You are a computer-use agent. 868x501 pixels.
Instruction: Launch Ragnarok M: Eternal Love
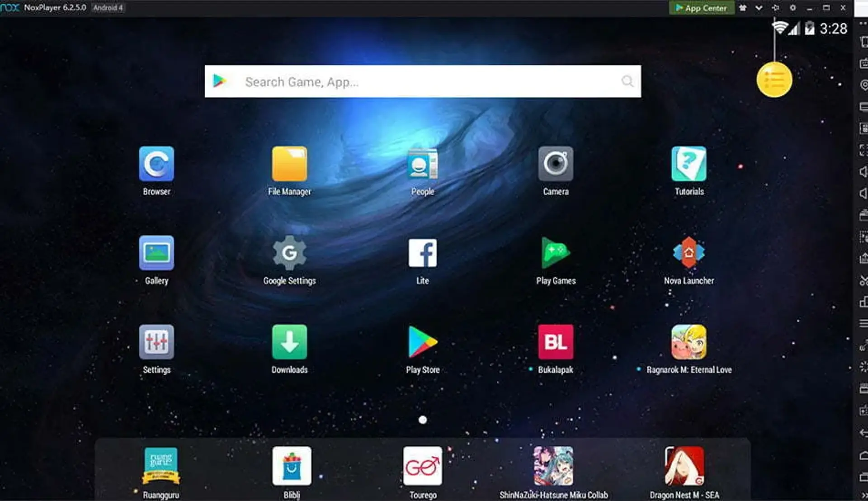[x=689, y=342]
